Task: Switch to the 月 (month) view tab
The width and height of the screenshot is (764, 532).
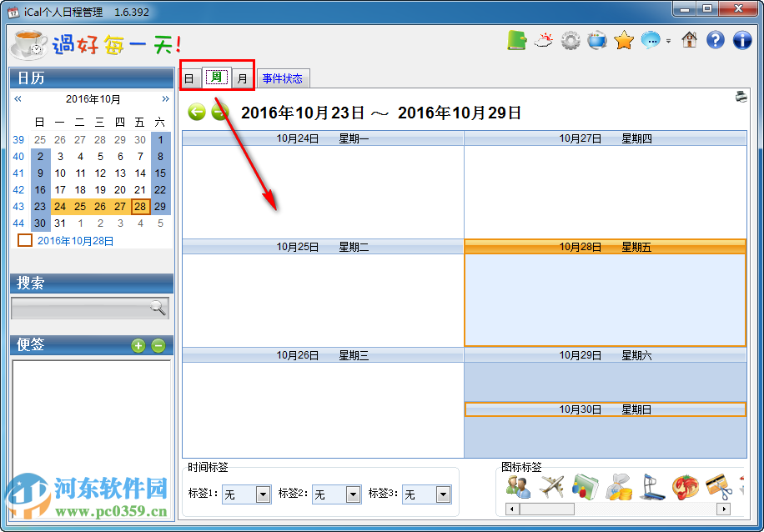Action: pos(242,77)
